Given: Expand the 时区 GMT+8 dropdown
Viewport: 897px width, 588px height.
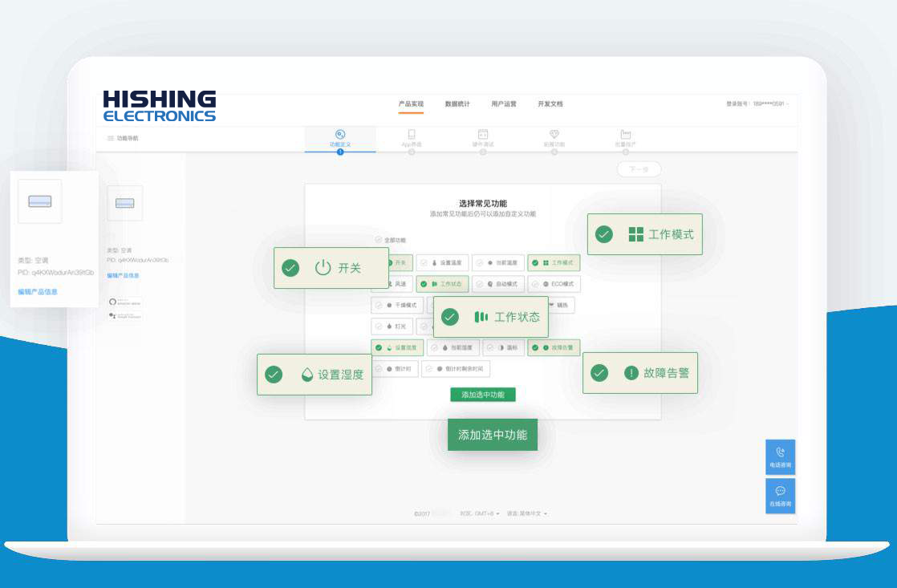Looking at the screenshot, I should point(481,513).
